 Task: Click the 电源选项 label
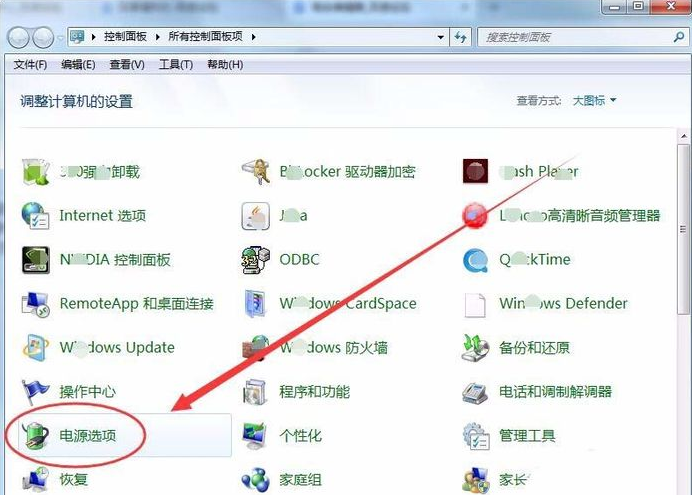click(88, 435)
